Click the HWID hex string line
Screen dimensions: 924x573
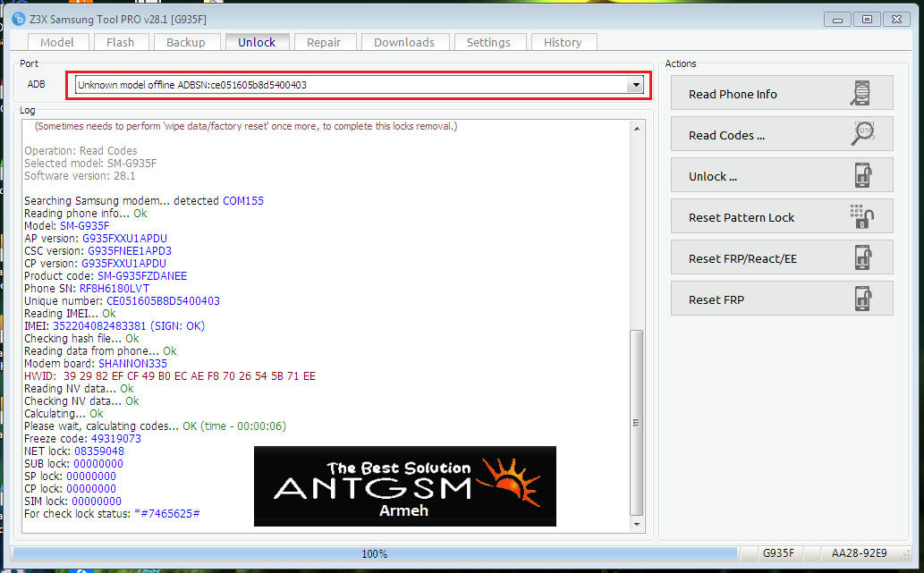click(x=170, y=375)
